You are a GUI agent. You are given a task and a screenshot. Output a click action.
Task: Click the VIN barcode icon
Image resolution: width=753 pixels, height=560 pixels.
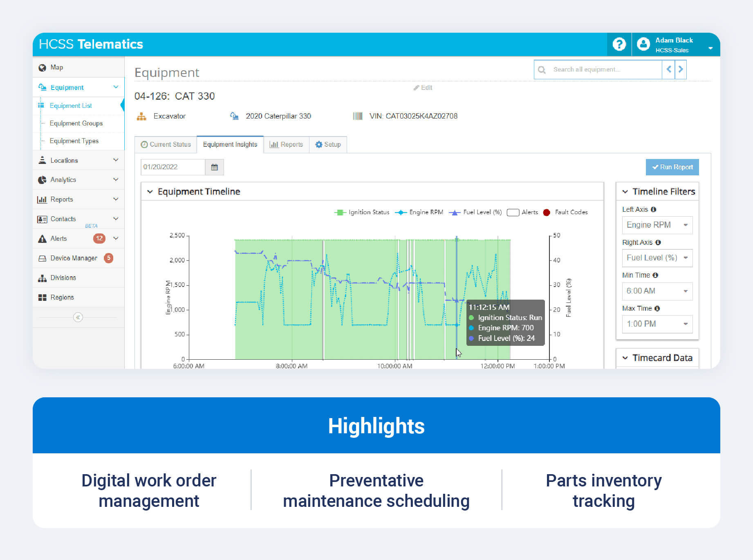(x=358, y=116)
